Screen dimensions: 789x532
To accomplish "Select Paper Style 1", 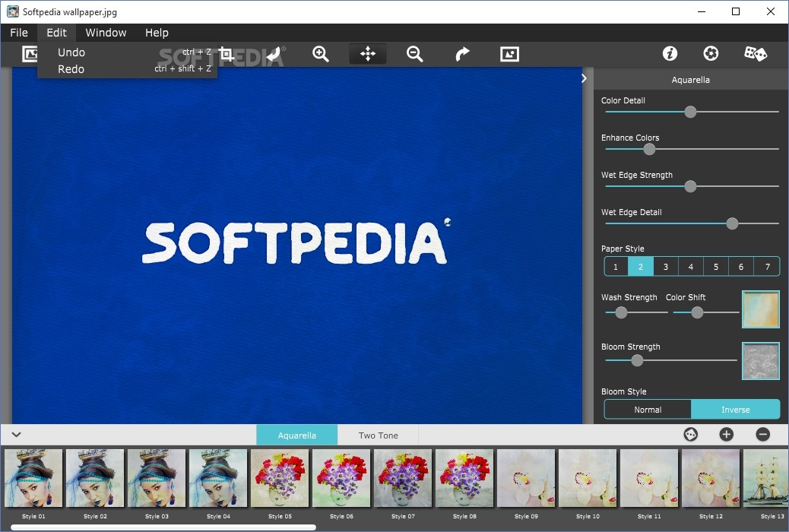I will [616, 267].
